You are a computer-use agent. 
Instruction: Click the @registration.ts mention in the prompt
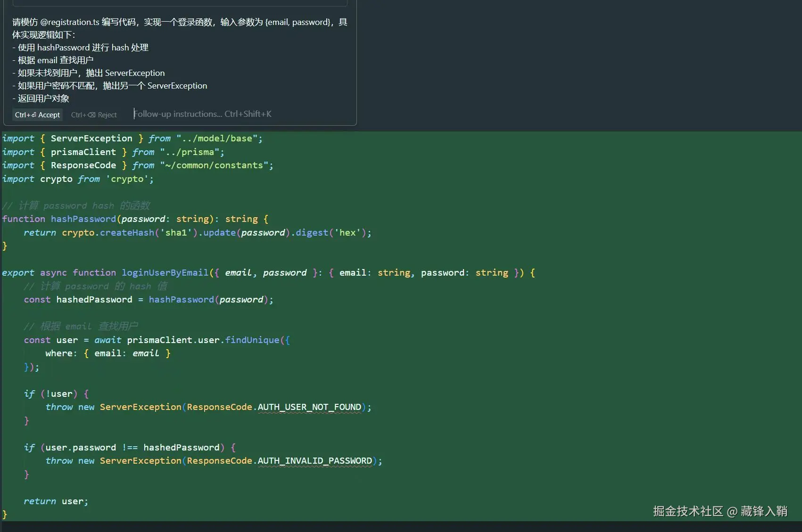70,22
